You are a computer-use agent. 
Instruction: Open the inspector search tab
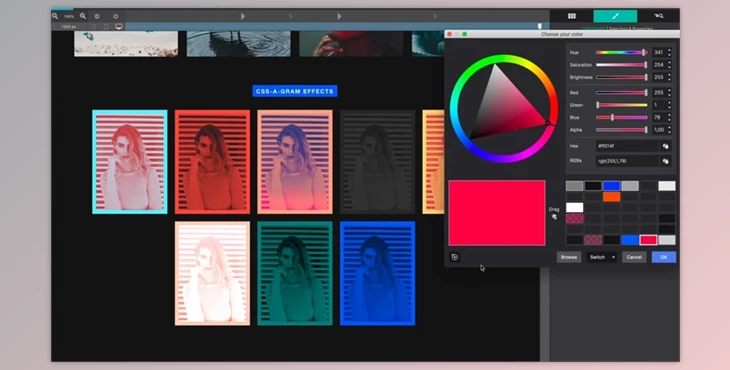pyautogui.click(x=658, y=16)
